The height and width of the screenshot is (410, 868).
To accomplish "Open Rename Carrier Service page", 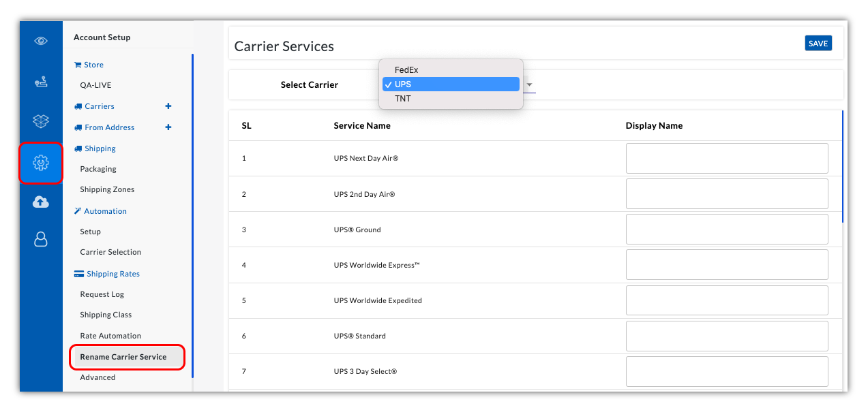I will coord(127,357).
